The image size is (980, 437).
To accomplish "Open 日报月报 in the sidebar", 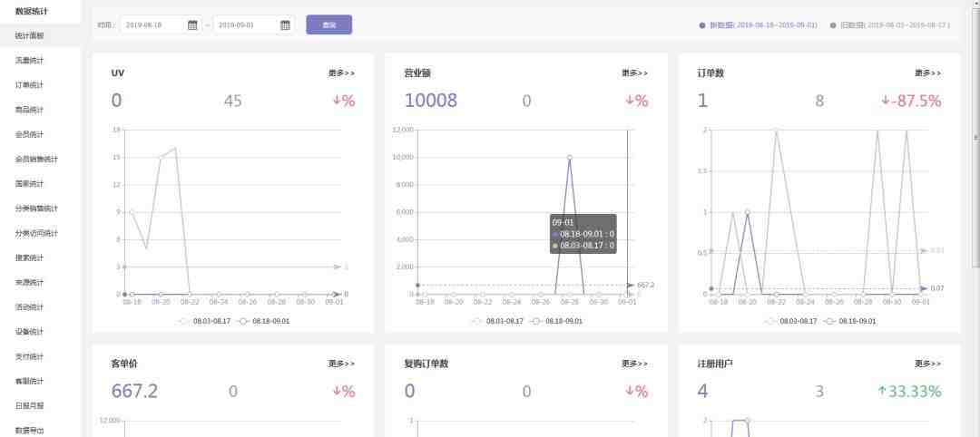I will click(29, 406).
